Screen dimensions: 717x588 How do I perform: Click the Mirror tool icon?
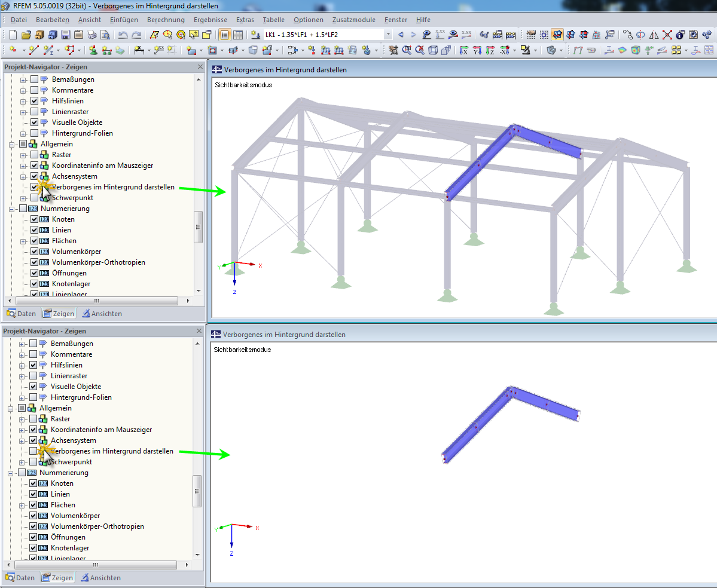point(654,35)
